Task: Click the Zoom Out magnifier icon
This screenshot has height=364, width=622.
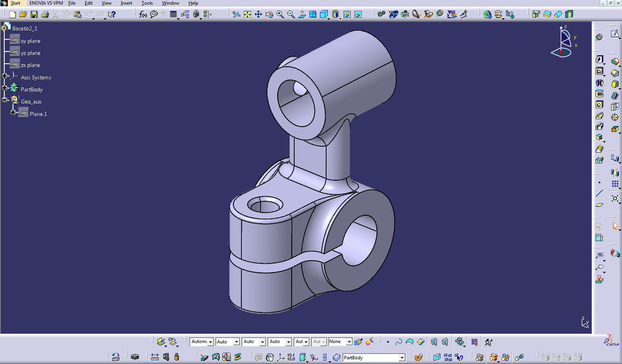Action: click(291, 15)
